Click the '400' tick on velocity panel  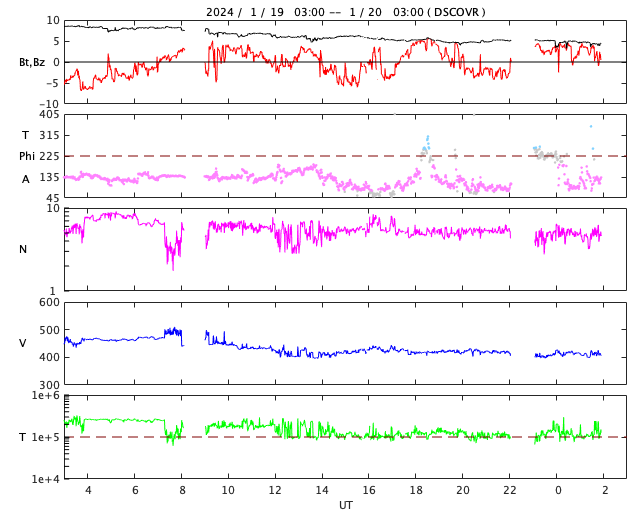[49, 357]
